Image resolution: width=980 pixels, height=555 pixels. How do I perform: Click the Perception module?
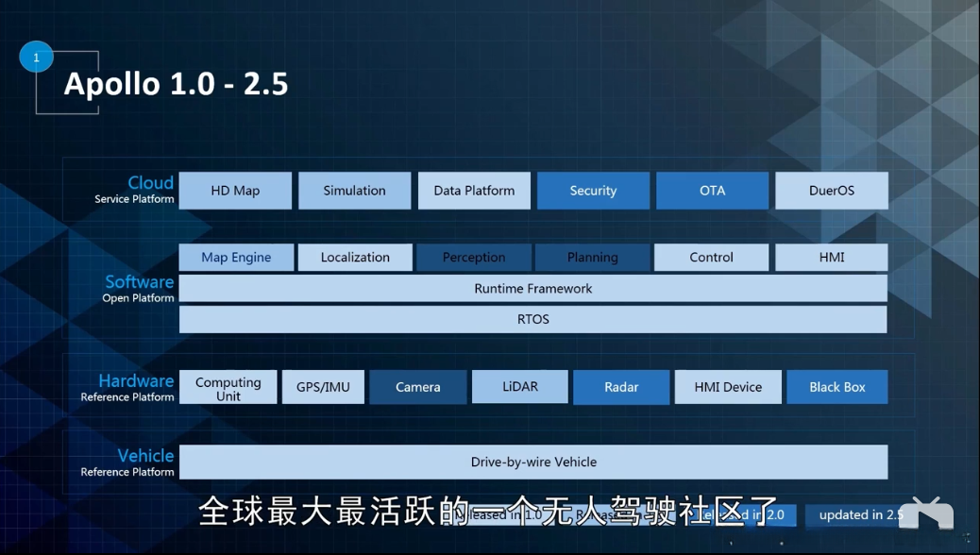[474, 258]
